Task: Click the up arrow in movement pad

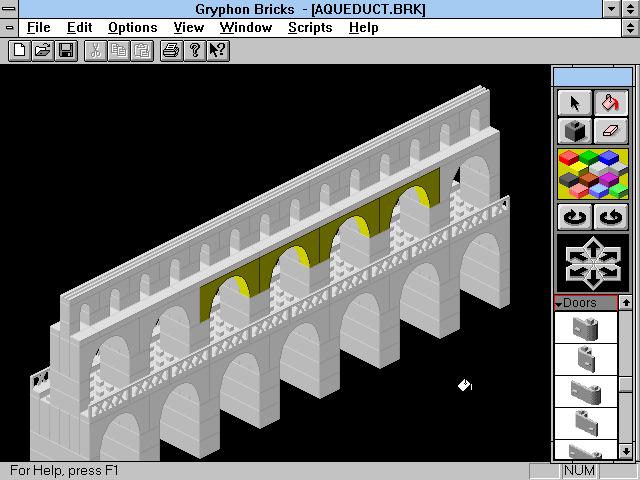Action: point(593,246)
